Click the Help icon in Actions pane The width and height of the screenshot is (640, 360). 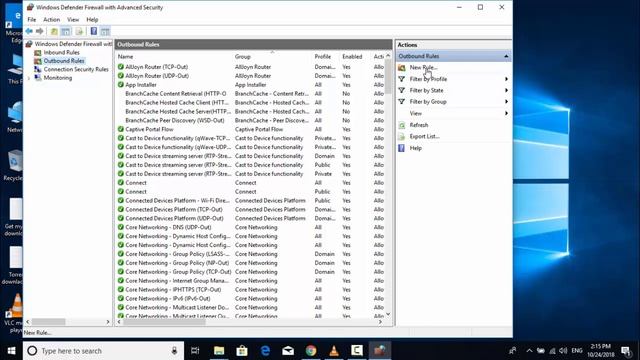tap(402, 148)
